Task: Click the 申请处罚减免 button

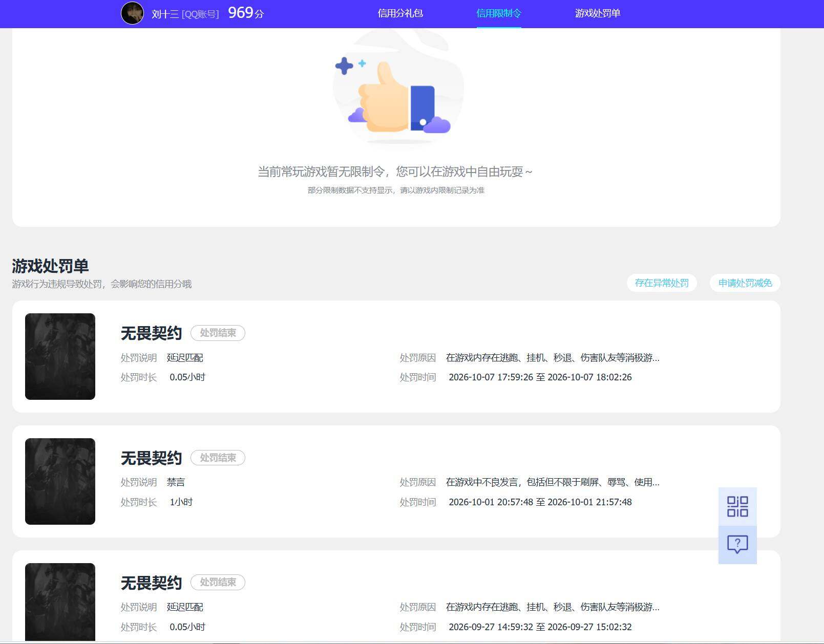Action: [745, 283]
